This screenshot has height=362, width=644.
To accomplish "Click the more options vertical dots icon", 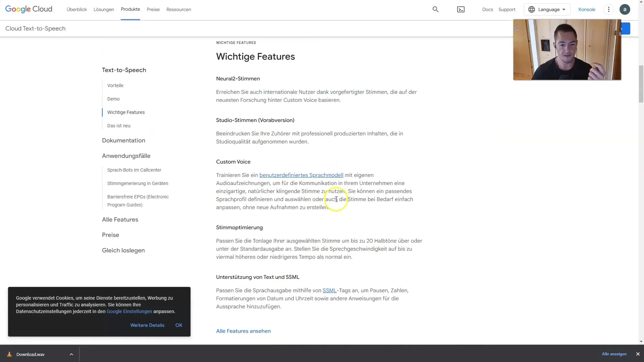I will click(609, 9).
